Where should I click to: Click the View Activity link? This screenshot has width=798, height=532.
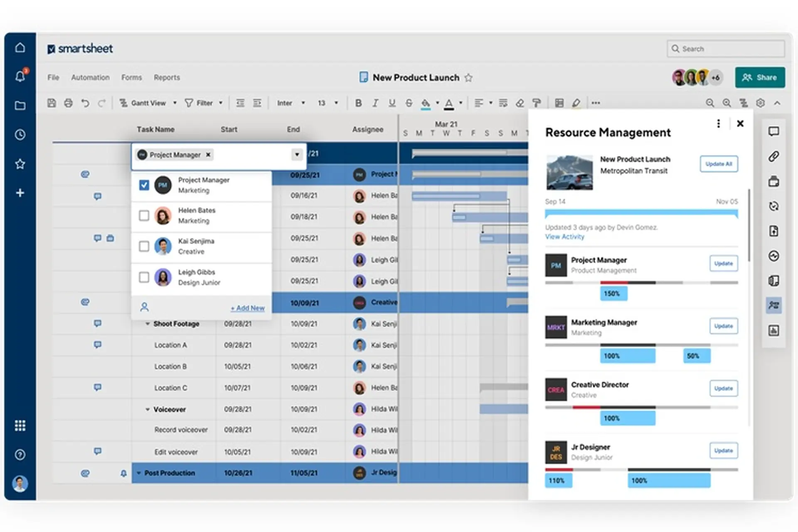(564, 236)
